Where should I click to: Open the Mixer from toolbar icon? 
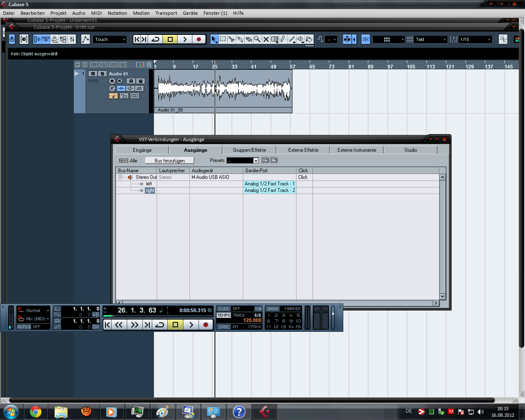click(x=72, y=39)
